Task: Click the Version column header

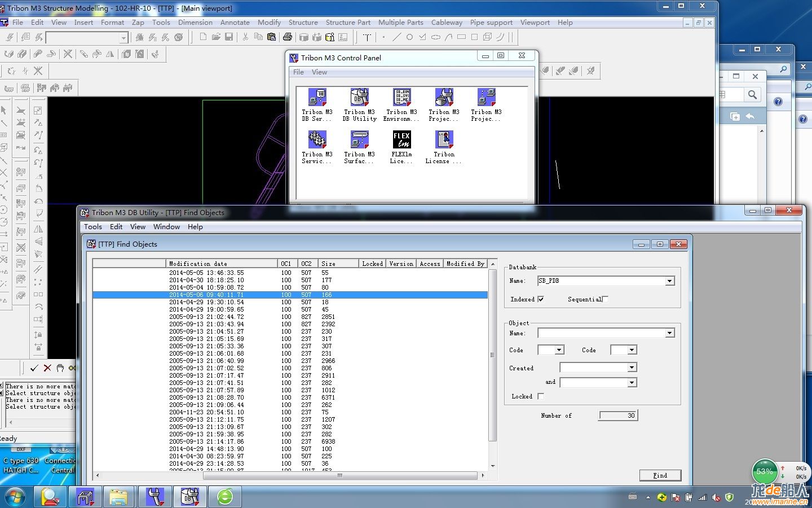Action: (401, 264)
